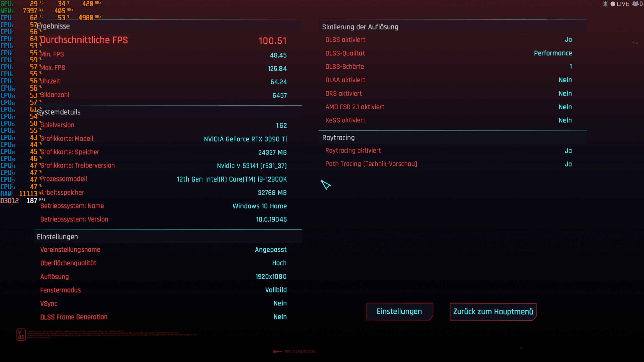Select the Systemdetails section header
The width and height of the screenshot is (644, 362).
tap(59, 112)
